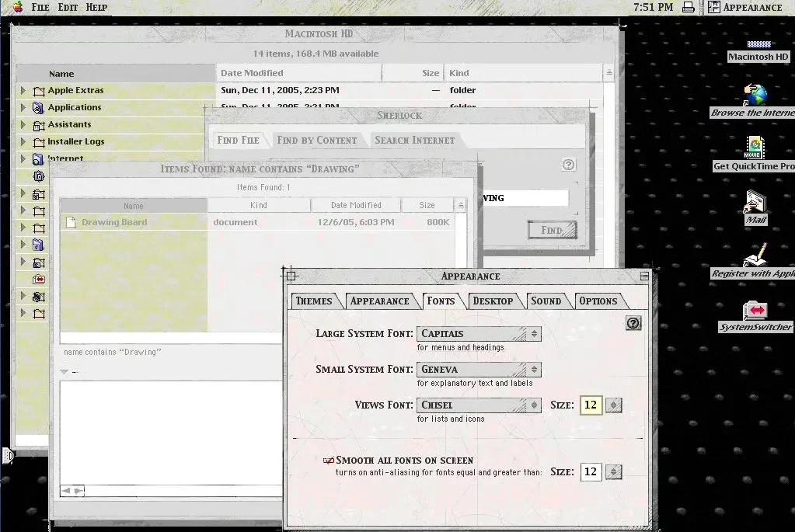Screen dimensions: 795x532
Task: Select Get QuickTime Pro desktop icon
Action: [754, 154]
